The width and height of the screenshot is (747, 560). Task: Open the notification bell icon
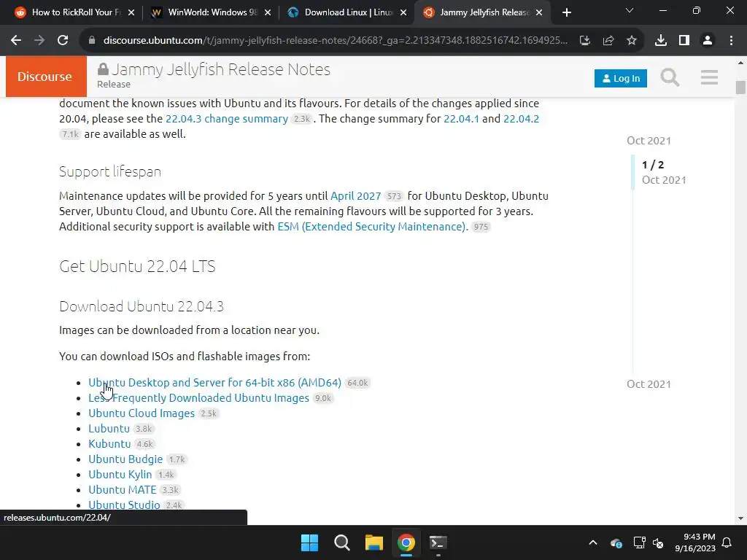pyautogui.click(x=727, y=542)
